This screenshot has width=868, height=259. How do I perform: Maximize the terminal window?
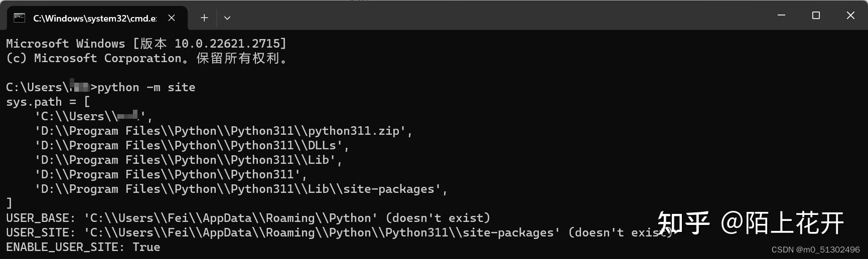pos(816,16)
